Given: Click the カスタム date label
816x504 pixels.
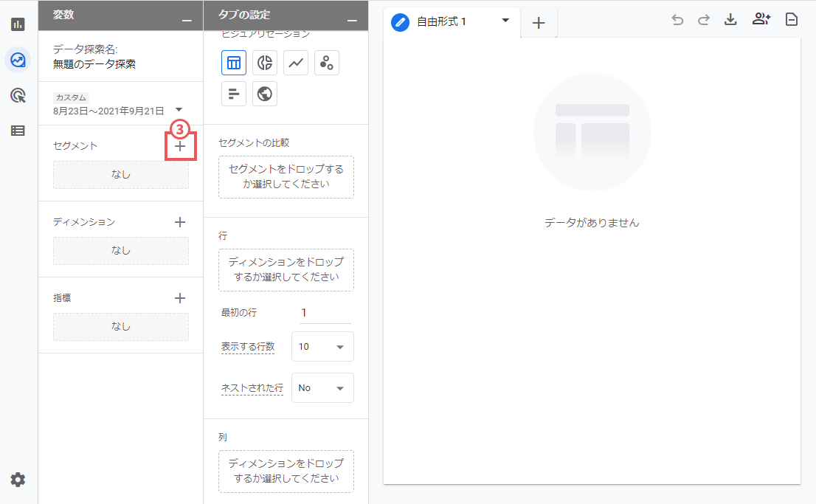Looking at the screenshot, I should click(71, 98).
